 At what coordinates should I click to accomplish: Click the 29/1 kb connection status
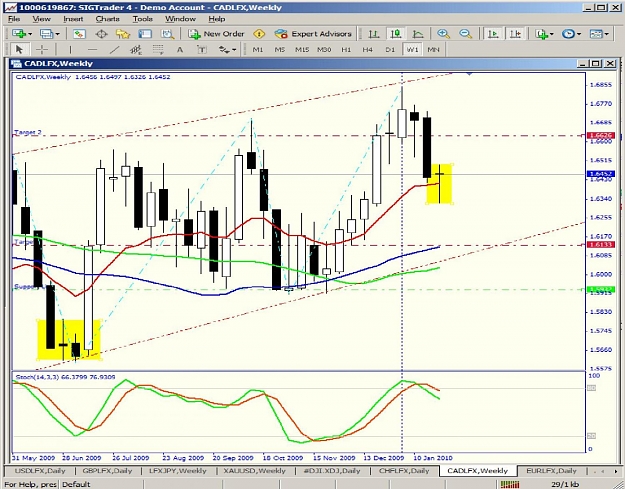pos(563,484)
